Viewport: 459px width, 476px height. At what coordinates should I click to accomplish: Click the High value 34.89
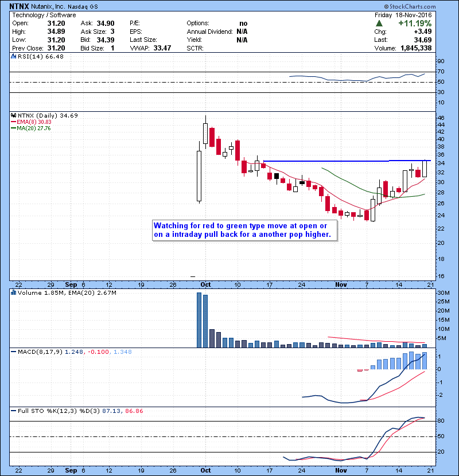(x=56, y=32)
